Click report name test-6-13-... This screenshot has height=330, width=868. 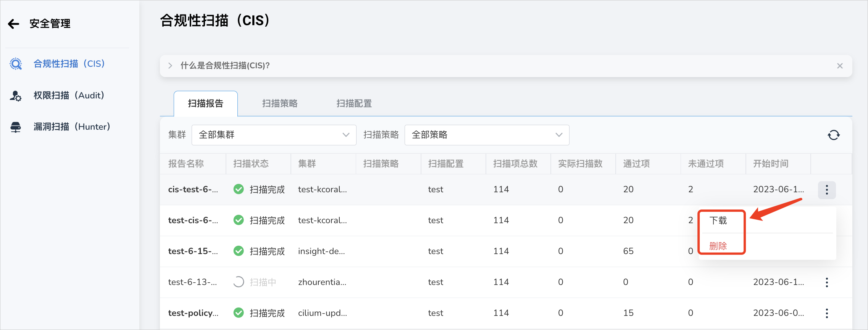pos(192,282)
